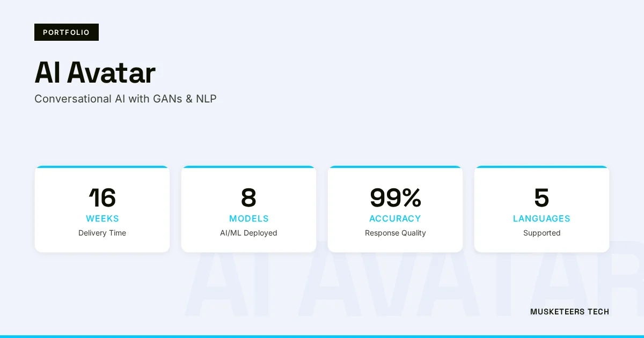
Task: Select the ACCURACY label
Action: click(395, 218)
